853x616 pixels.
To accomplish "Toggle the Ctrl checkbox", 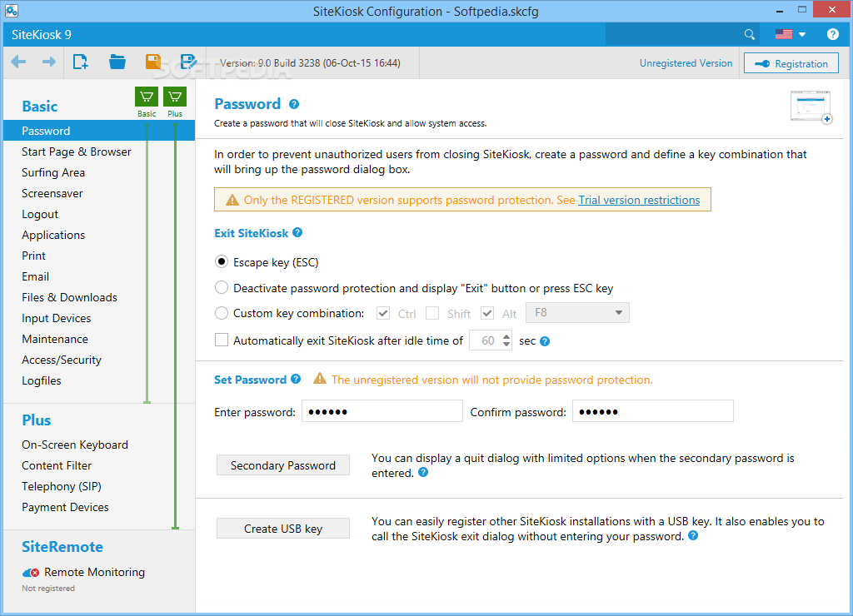I will pyautogui.click(x=383, y=313).
